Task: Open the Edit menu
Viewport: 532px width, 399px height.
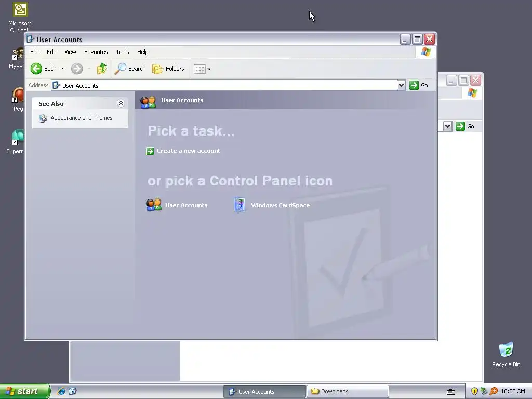Action: point(51,52)
